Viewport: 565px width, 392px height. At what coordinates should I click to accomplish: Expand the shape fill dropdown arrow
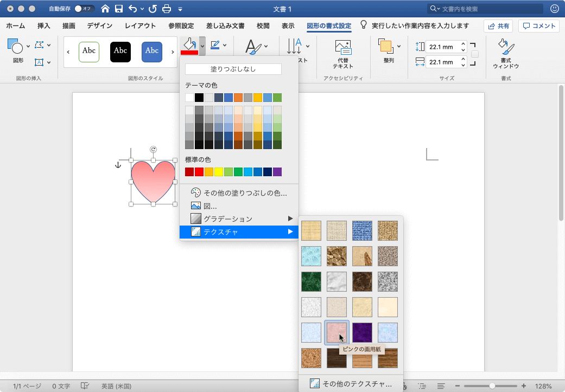click(x=202, y=46)
